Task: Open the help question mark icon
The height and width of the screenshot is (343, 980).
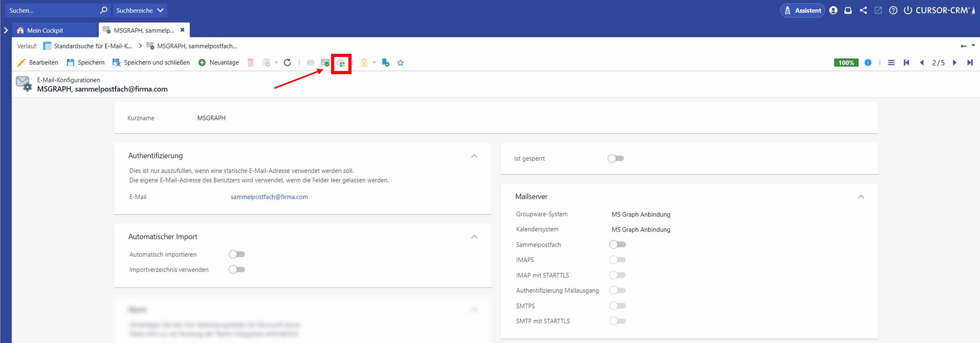Action: [893, 10]
